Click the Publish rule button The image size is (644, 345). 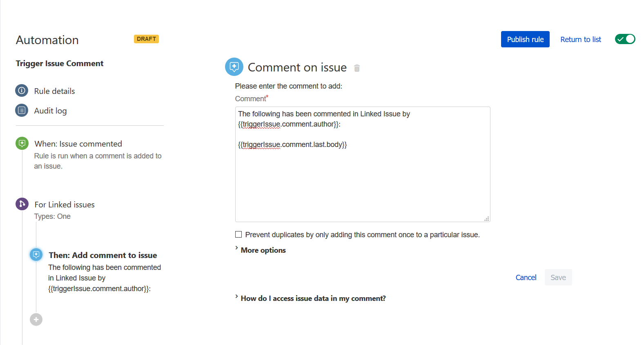(x=525, y=39)
